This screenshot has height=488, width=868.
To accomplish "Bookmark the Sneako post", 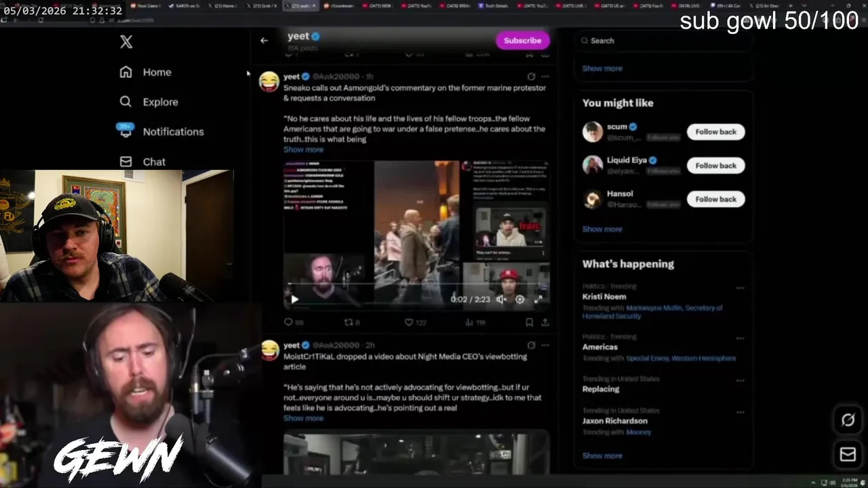I will click(529, 323).
